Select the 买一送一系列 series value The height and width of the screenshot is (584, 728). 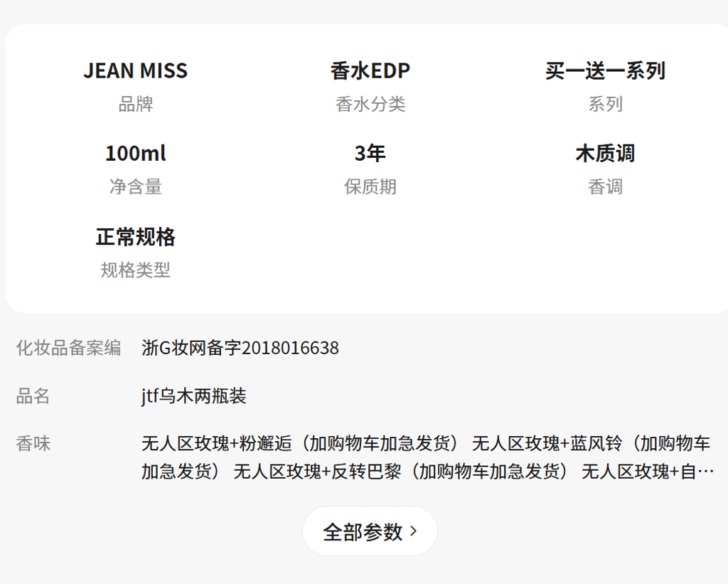605,71
